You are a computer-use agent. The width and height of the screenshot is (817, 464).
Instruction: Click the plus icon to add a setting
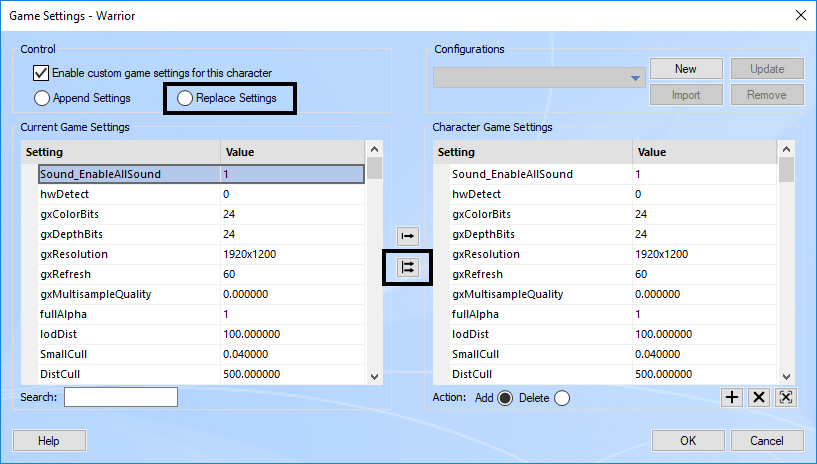coord(732,397)
